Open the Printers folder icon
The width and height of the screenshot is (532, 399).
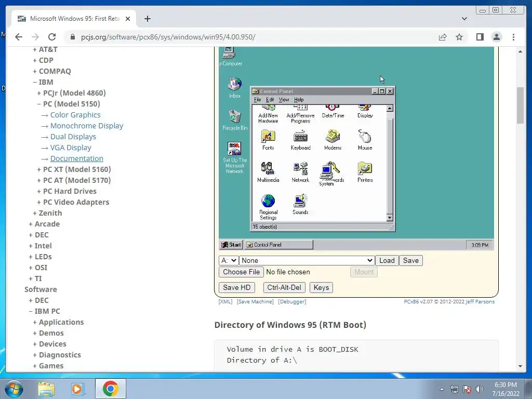365,172
